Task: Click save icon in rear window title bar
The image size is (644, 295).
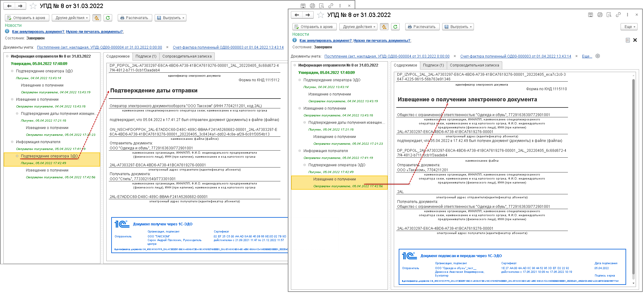Action: click(303, 6)
